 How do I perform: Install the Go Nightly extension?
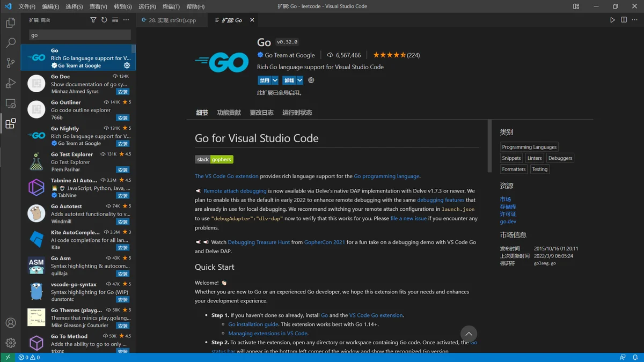[x=123, y=144]
